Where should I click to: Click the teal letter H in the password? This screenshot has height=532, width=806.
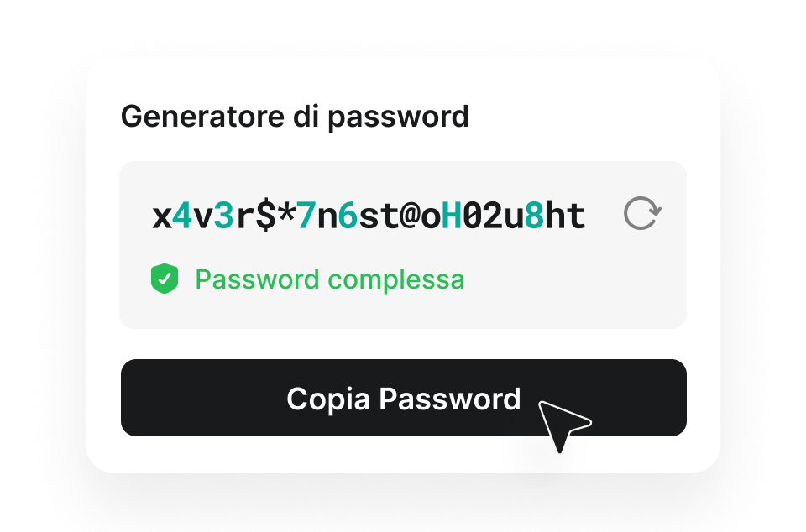452,216
